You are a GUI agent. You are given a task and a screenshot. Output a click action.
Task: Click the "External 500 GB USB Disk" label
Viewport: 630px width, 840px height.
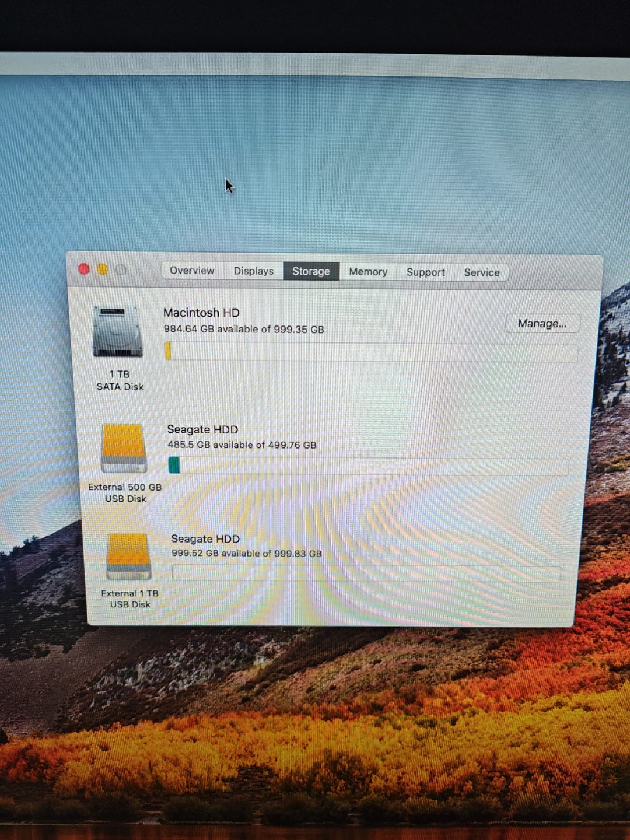pos(125,493)
